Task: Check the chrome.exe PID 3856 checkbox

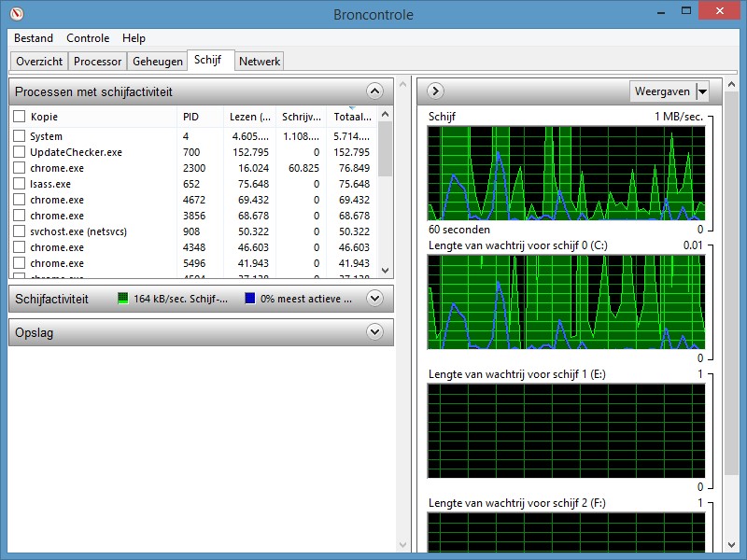Action: 19,216
